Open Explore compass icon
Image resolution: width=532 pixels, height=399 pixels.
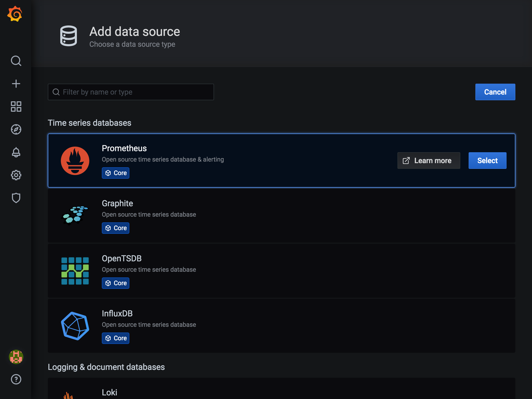tap(16, 129)
